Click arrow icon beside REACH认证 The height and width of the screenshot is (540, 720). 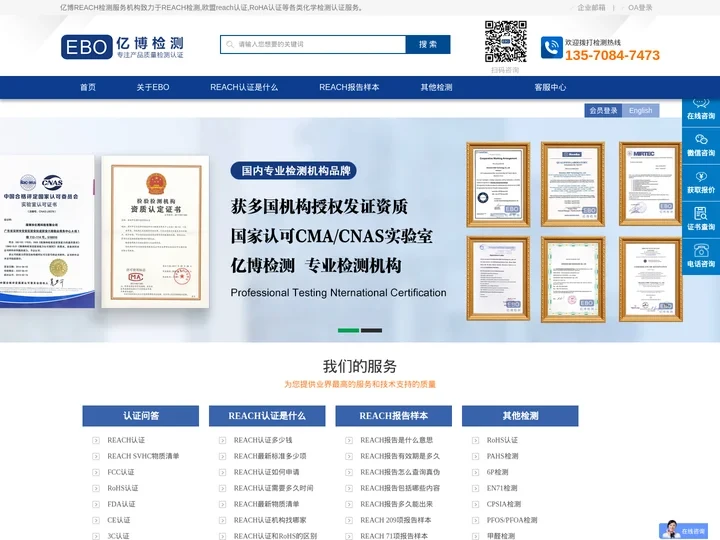(96, 440)
